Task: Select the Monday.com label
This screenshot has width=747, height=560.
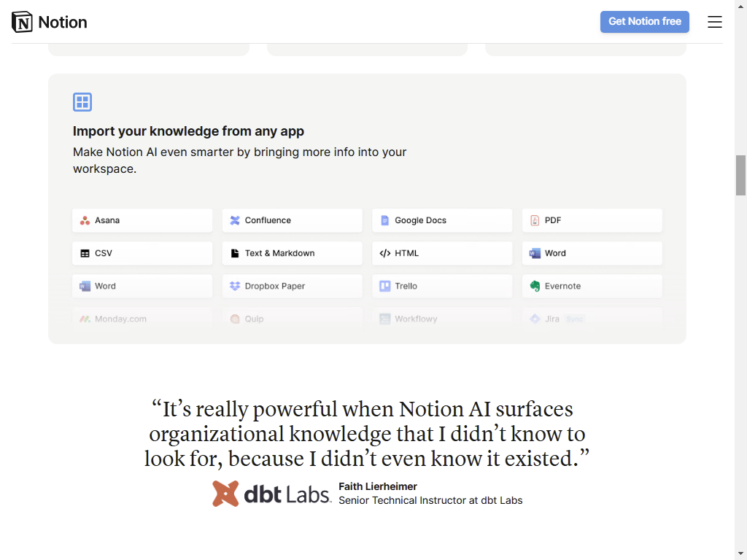Action: [x=120, y=319]
